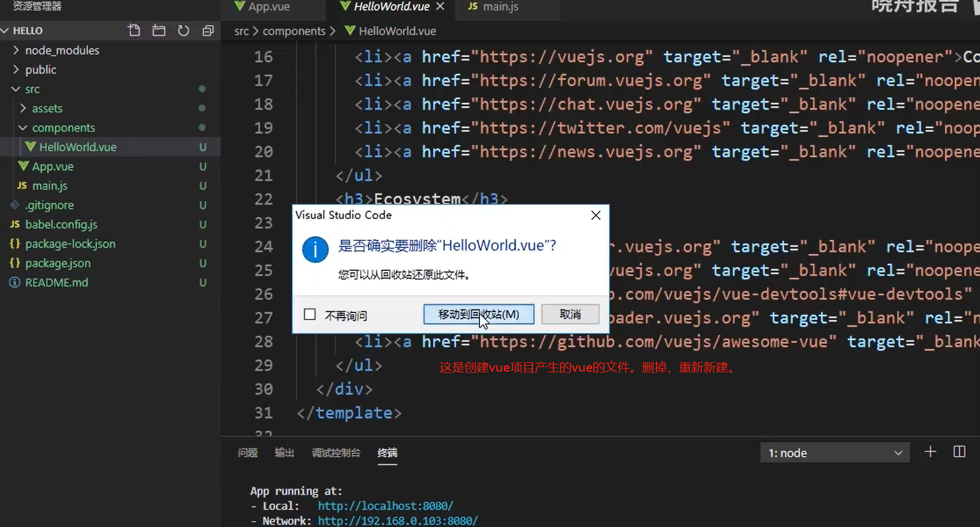This screenshot has width=980, height=527.
Task: Click the info icon beside README.md
Action: pos(15,283)
